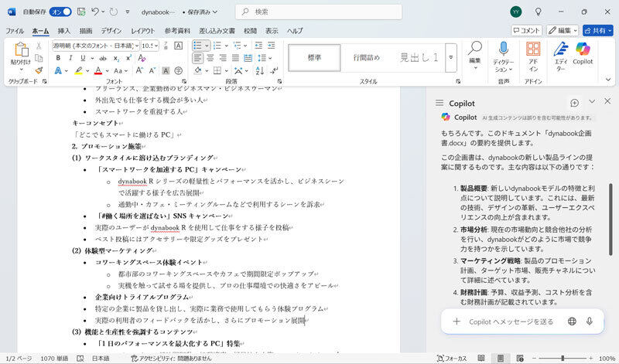This screenshot has height=364, width=619.
Task: Click the Redo arrow icon
Action: (114, 12)
